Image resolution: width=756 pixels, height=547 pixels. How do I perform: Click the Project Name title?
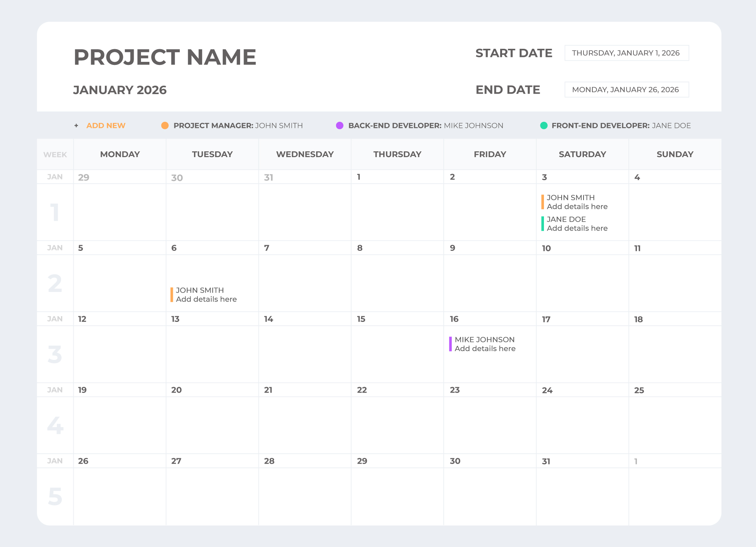tap(165, 57)
